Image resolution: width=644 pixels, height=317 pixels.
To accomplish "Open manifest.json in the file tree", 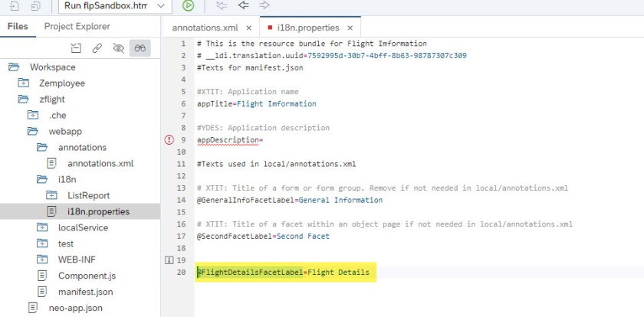I will pos(85,292).
